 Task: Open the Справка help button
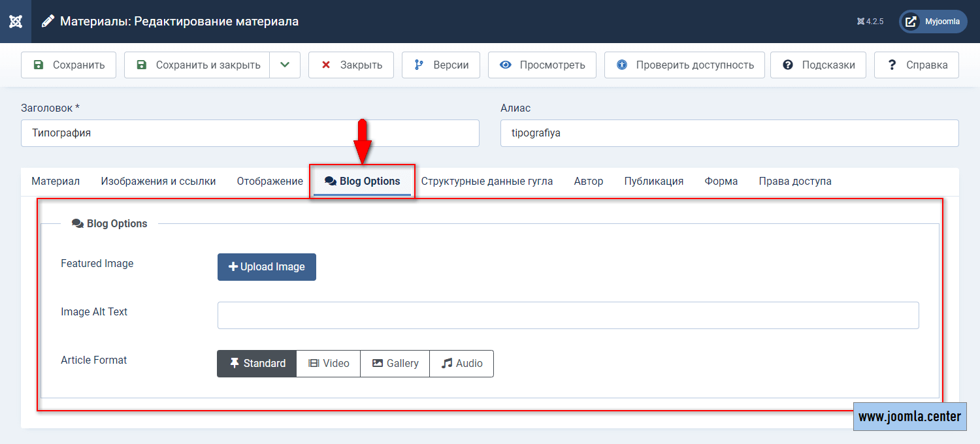[x=916, y=65]
